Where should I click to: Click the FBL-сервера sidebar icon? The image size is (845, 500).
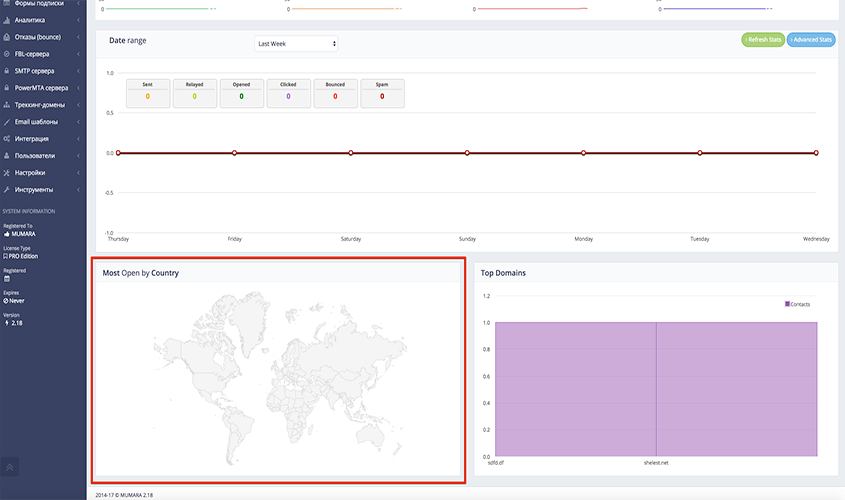coord(7,54)
